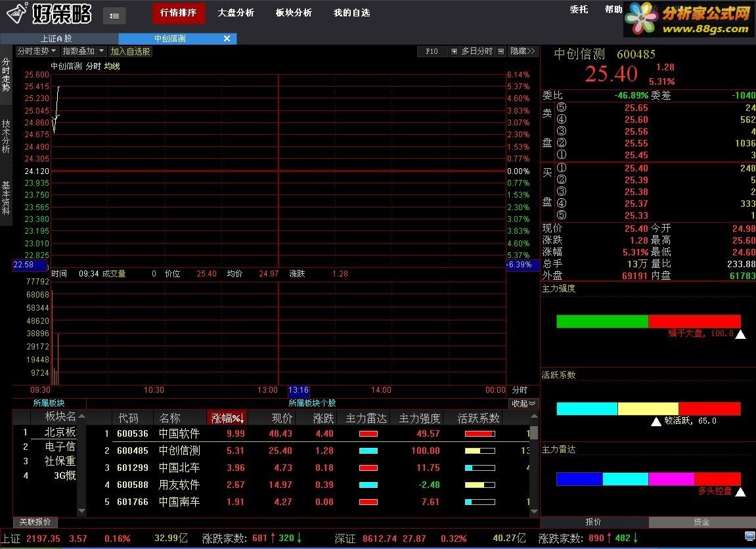Open the 指数叠加 dropdown
The width and height of the screenshot is (756, 549).
[83, 51]
